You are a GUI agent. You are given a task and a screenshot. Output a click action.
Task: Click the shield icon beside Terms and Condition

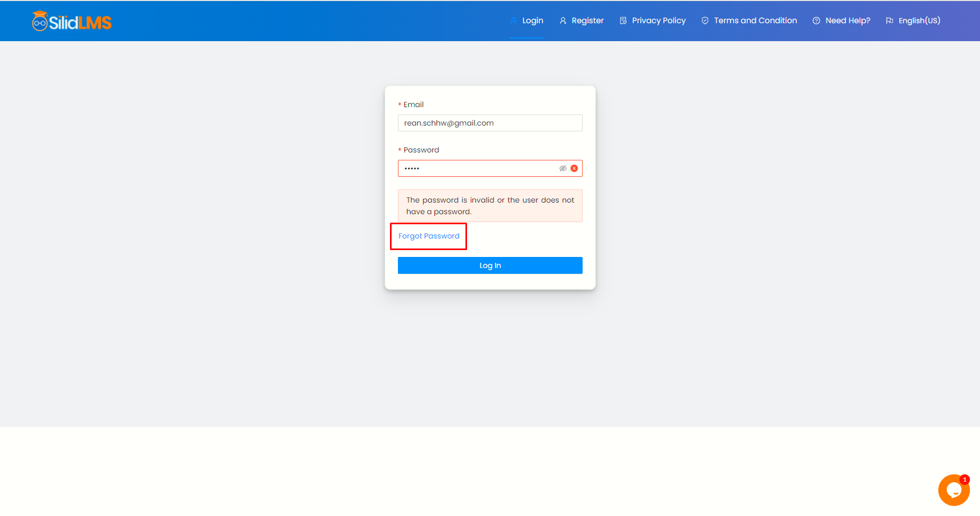click(x=705, y=21)
